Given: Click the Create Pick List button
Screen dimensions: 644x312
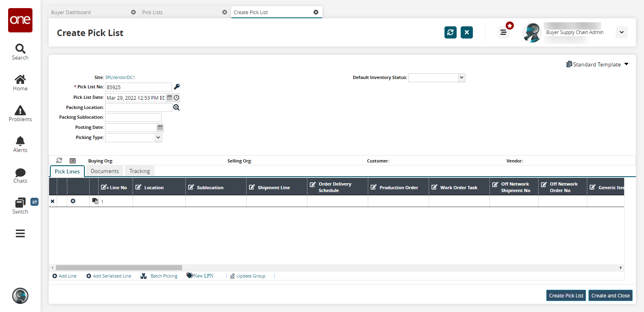Looking at the screenshot, I should (566, 296).
